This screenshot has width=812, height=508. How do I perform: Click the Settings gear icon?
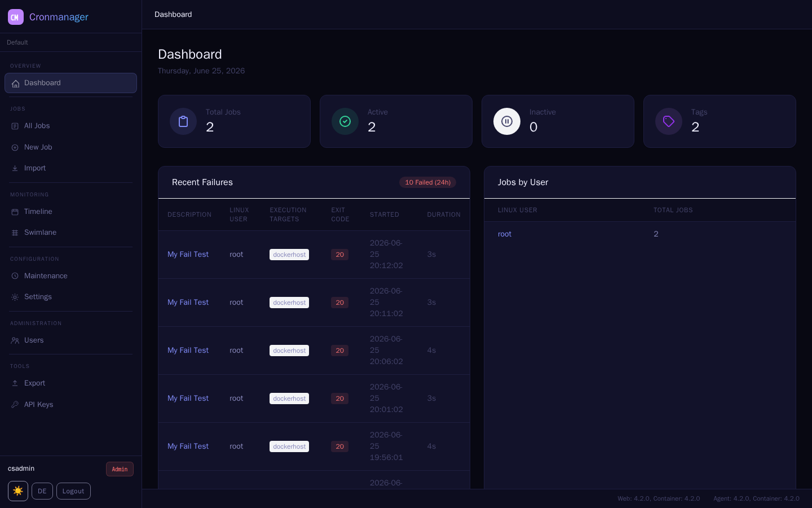(15, 297)
